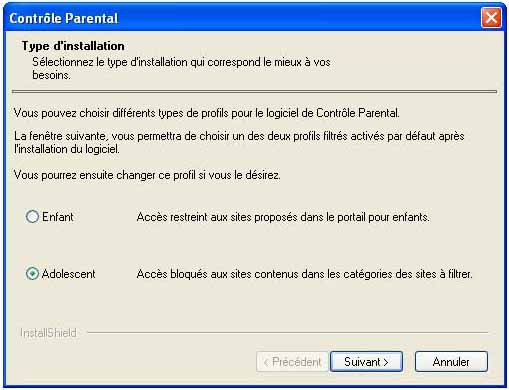
Task: Select the Enfant radio button
Action: [x=32, y=217]
